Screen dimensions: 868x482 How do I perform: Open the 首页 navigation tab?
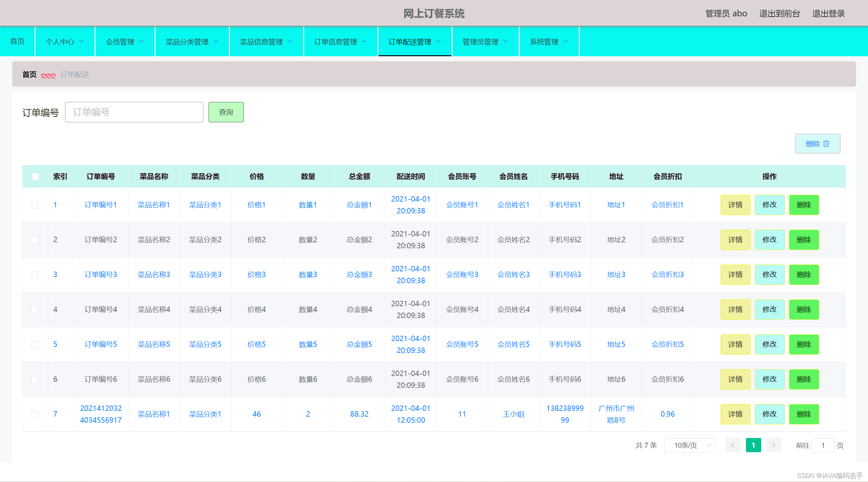point(17,41)
